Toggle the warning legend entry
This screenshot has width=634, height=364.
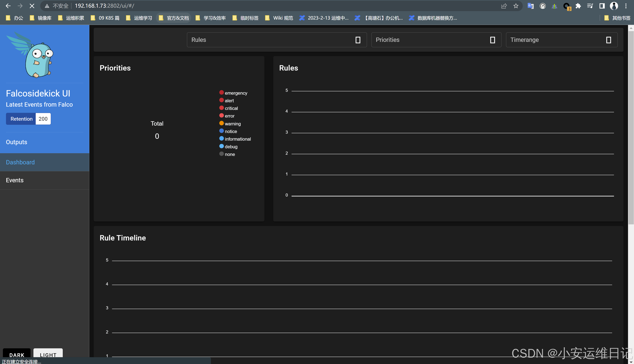230,124
